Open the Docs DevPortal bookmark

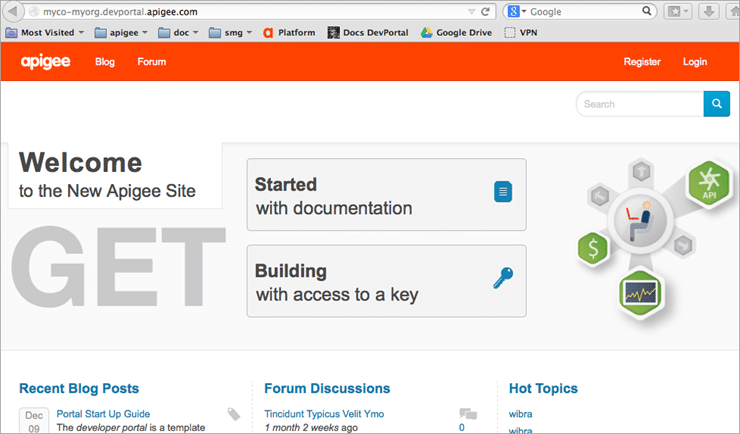[x=368, y=33]
